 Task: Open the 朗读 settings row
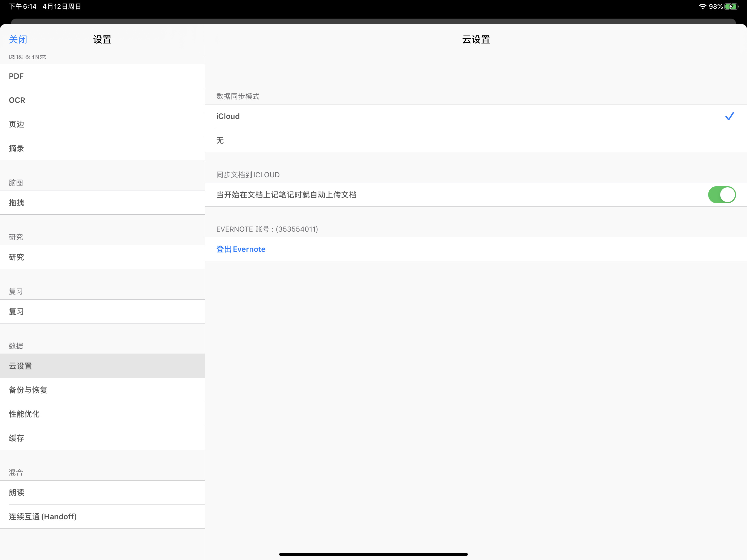point(102,492)
